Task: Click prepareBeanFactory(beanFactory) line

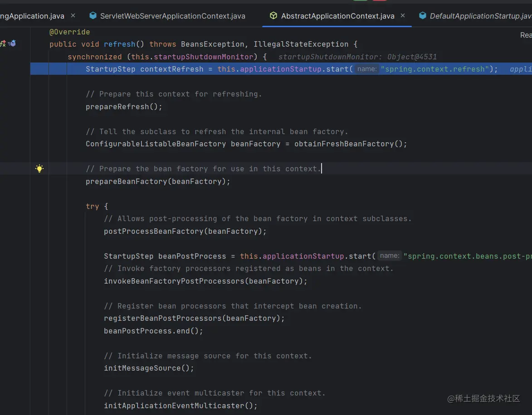Action: (x=158, y=181)
